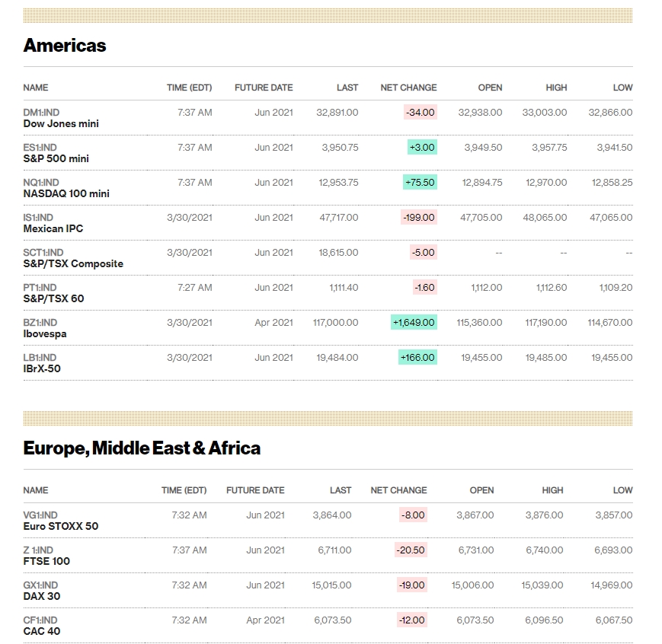The height and width of the screenshot is (644, 662).
Task: Open the Euro STOXX 50 link
Action: (x=61, y=526)
